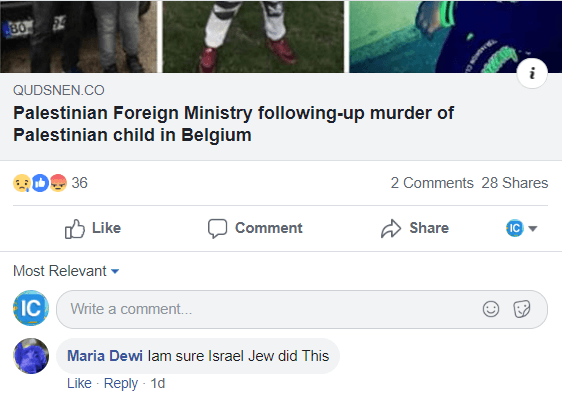The image size is (562, 398).
Task: Click the Write a comment field
Action: pos(302,309)
